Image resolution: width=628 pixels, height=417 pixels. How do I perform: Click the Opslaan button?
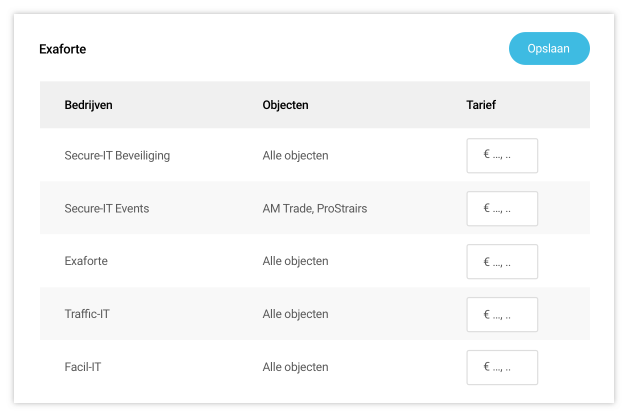tap(549, 49)
